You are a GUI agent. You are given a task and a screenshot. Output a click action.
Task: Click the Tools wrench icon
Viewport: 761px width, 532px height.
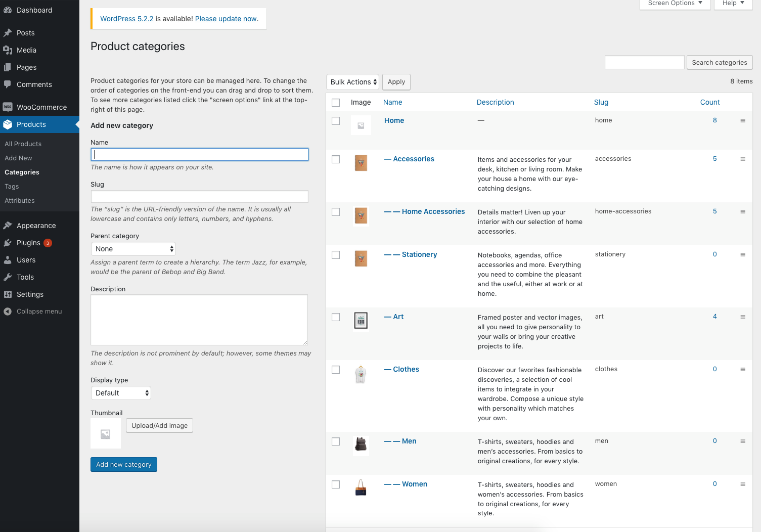click(x=8, y=277)
